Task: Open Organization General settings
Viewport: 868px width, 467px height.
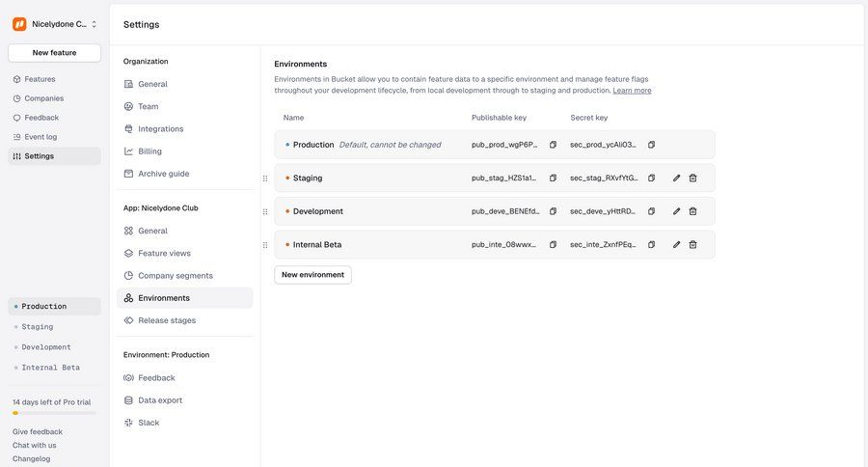Action: tap(185, 84)
